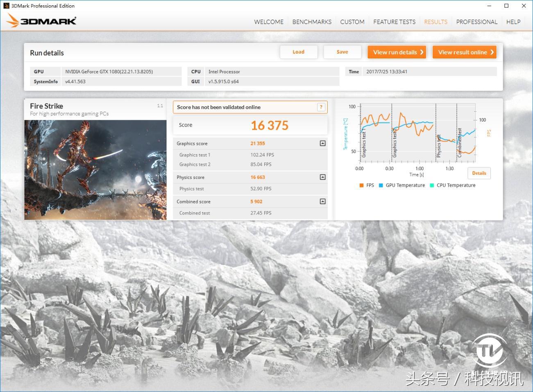Click the 3DMark icon in the title bar
533x392 pixels.
(x=6, y=6)
